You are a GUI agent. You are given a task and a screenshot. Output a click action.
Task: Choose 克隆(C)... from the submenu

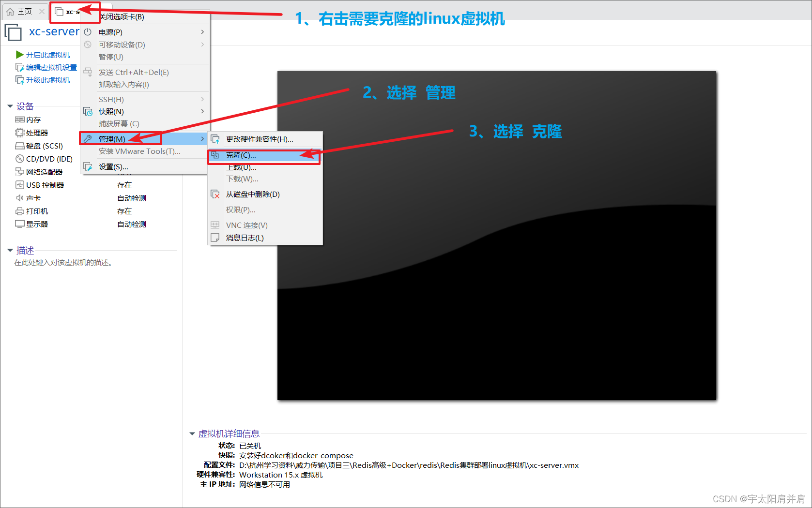coord(265,155)
